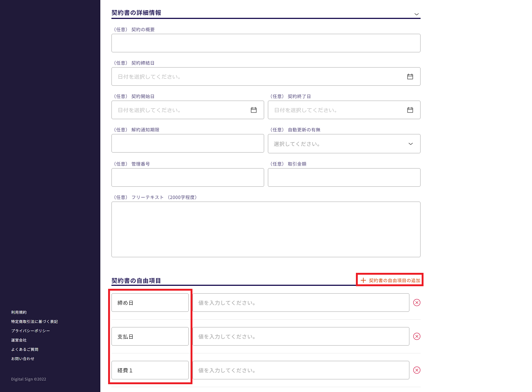Click the 契約の概要 input field
This screenshot has width=532, height=392.
click(x=266, y=43)
